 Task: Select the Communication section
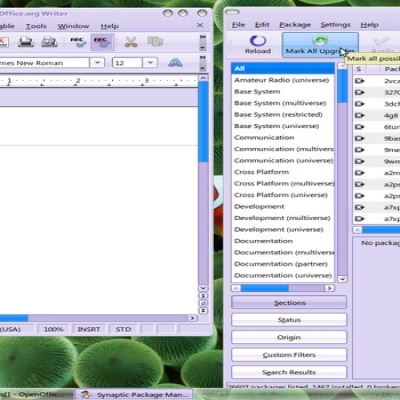pyautogui.click(x=283, y=137)
